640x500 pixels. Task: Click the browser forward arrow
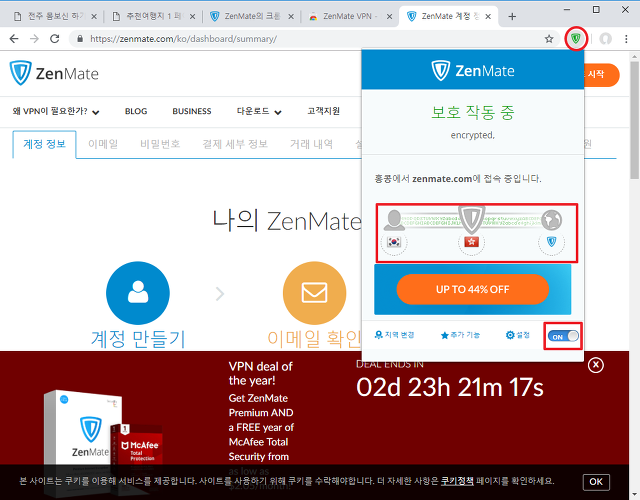tap(34, 39)
